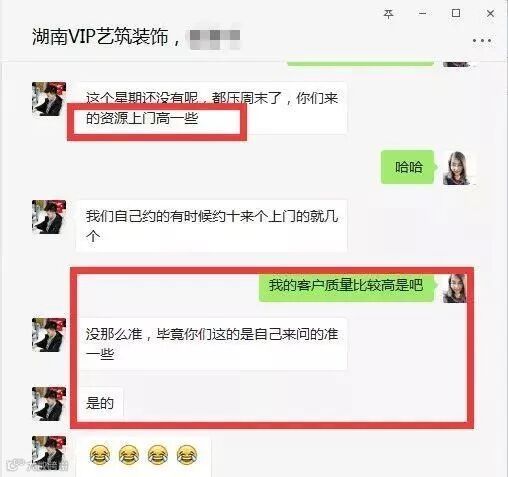Viewport: 508px width, 477px height.
Task: Close the chat window
Action: coord(490,14)
